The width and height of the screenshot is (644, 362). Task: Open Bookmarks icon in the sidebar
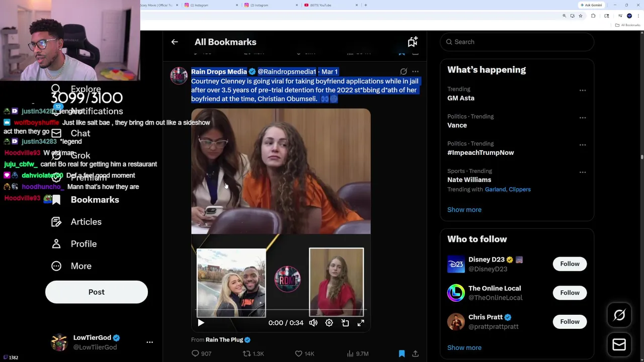[x=56, y=200]
